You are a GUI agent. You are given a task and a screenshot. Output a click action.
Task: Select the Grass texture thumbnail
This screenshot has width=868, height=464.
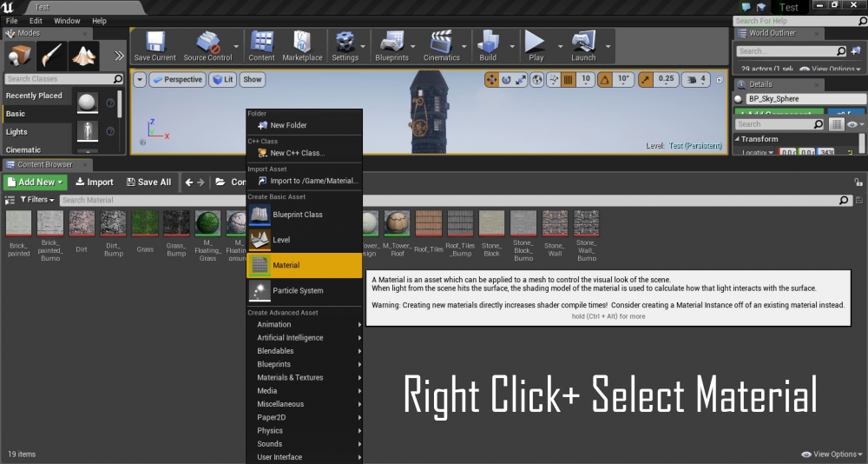[x=145, y=224]
